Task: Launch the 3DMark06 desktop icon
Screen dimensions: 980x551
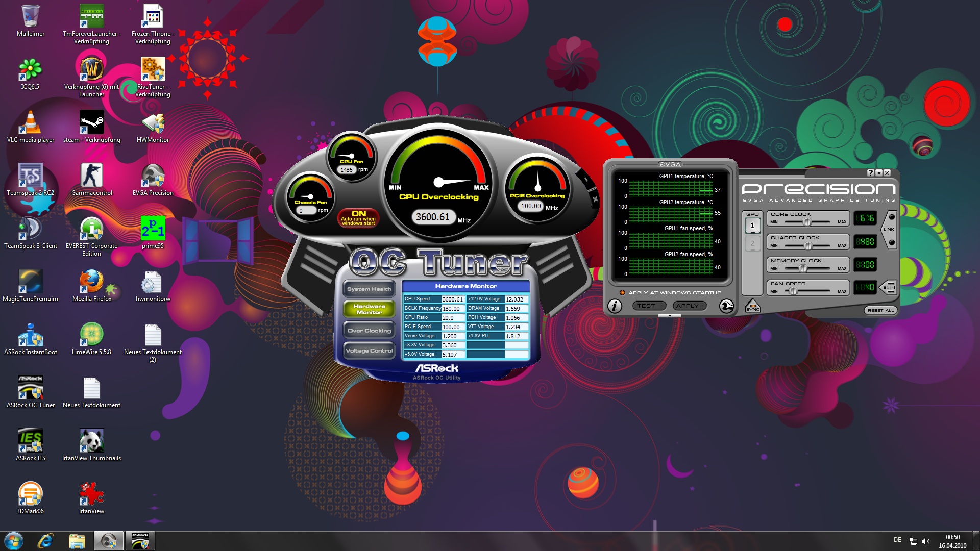Action: (30, 493)
